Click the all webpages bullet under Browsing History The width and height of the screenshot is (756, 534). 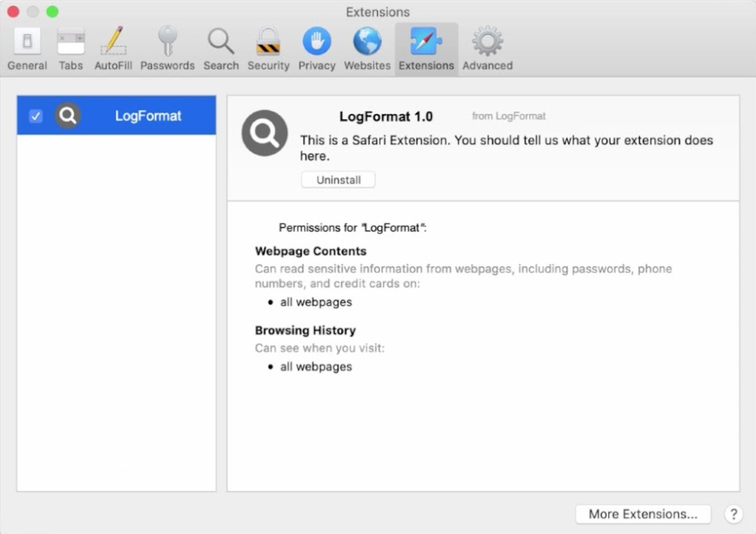point(316,366)
